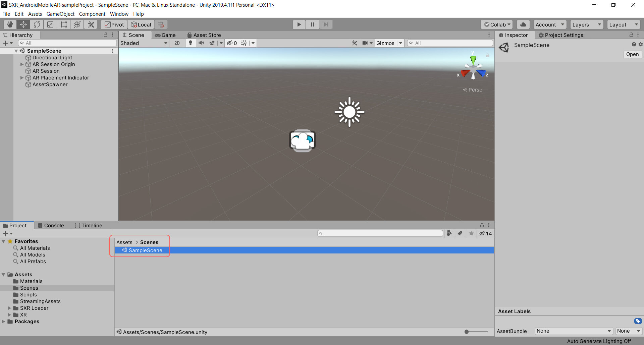Image resolution: width=644 pixels, height=345 pixels.
Task: Open Inspector settings gear icon
Action: tap(640, 44)
